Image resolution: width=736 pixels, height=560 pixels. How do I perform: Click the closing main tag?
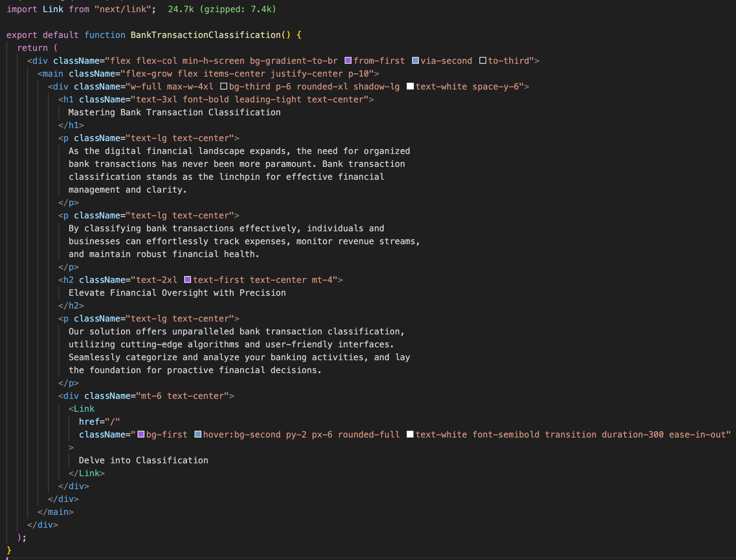click(58, 512)
